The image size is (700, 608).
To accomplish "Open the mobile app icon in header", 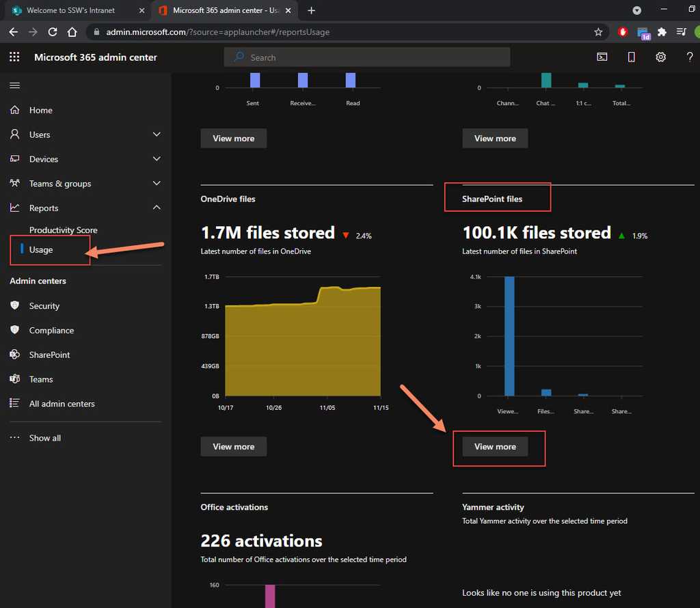I will click(630, 57).
